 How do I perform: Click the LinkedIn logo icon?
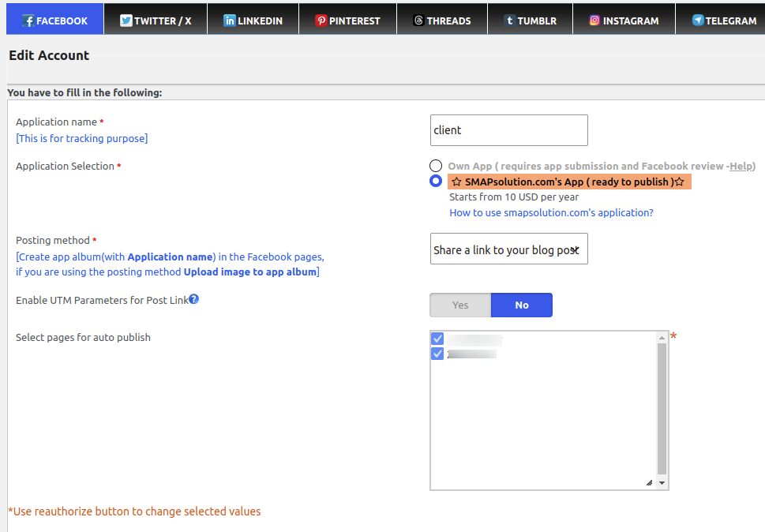(229, 21)
